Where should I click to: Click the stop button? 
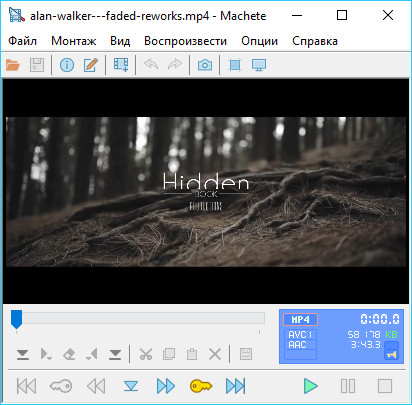point(385,386)
